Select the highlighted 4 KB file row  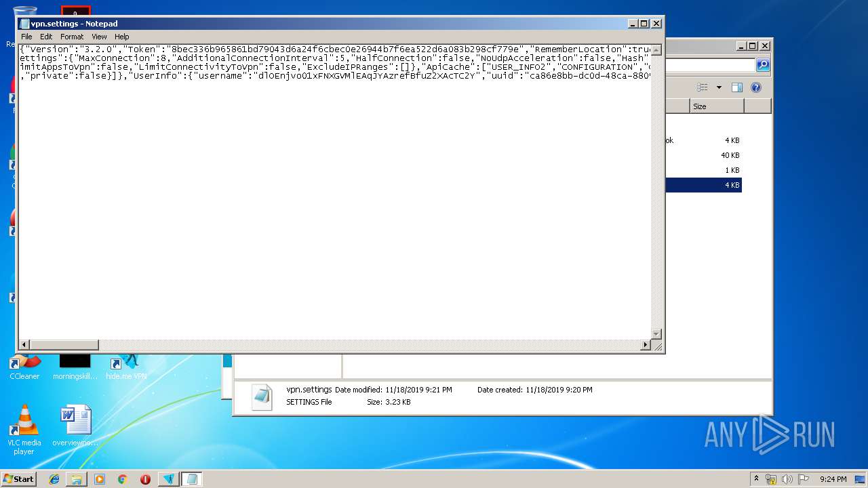pos(703,185)
